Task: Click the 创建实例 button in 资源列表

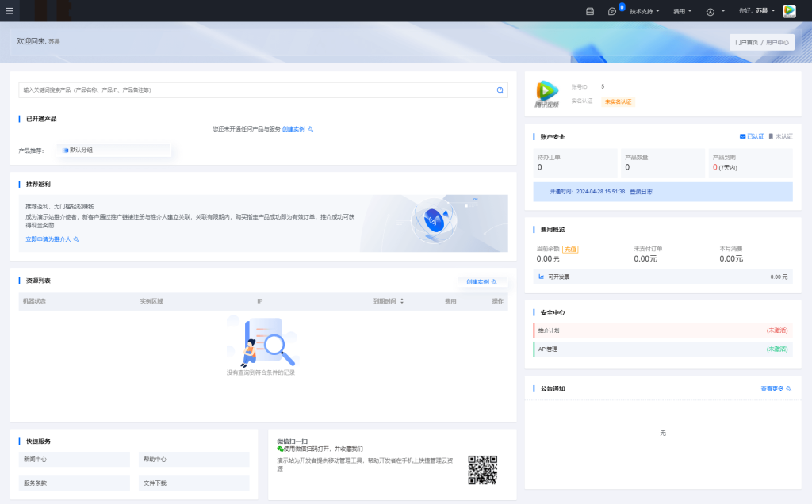Action: (477, 282)
